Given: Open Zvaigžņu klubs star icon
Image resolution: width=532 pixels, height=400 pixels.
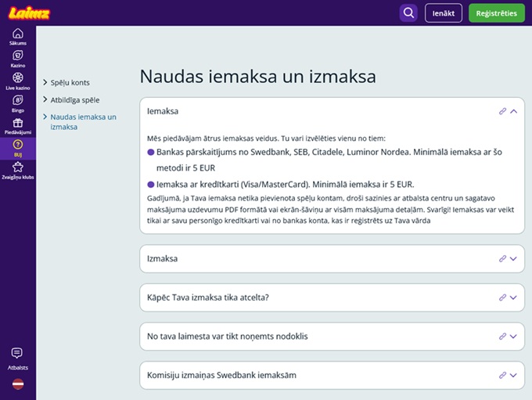Looking at the screenshot, I should tap(17, 170).
